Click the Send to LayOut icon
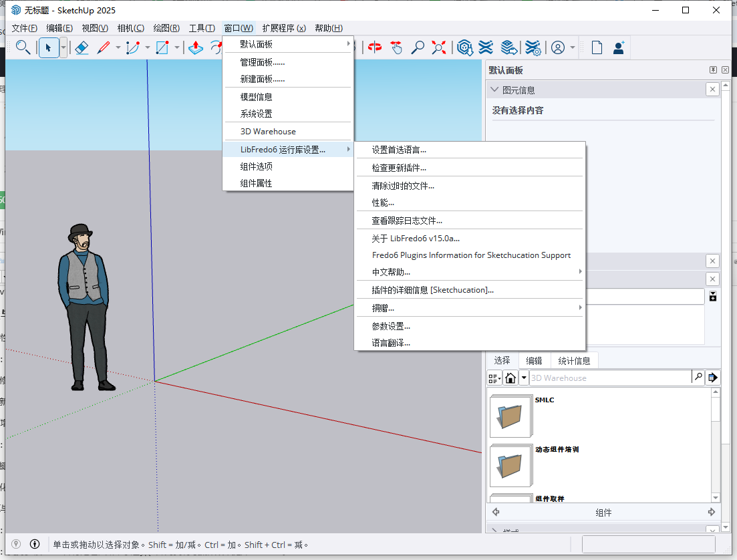The height and width of the screenshot is (560, 737). (509, 47)
